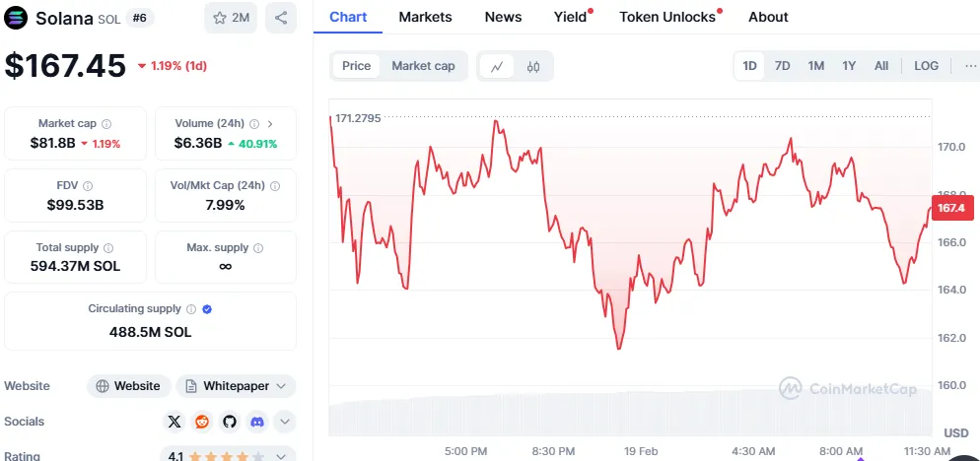Switch to candlestick chart view icon

click(x=533, y=66)
